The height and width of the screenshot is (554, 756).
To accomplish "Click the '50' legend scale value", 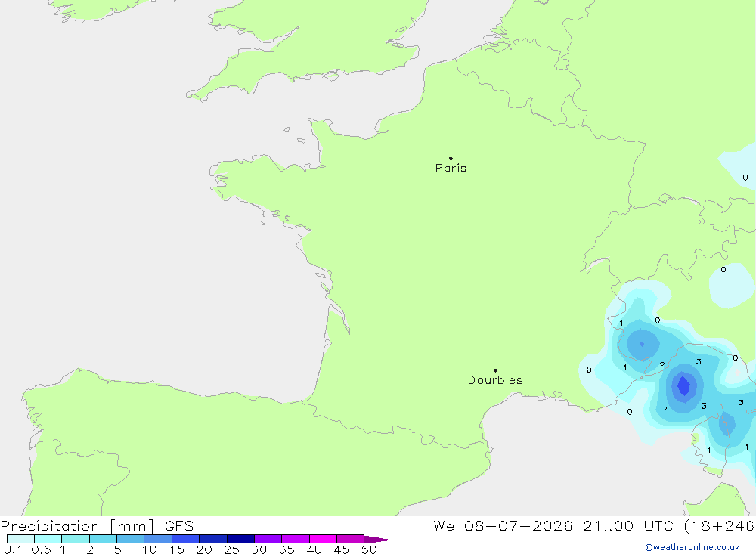I will [369, 549].
